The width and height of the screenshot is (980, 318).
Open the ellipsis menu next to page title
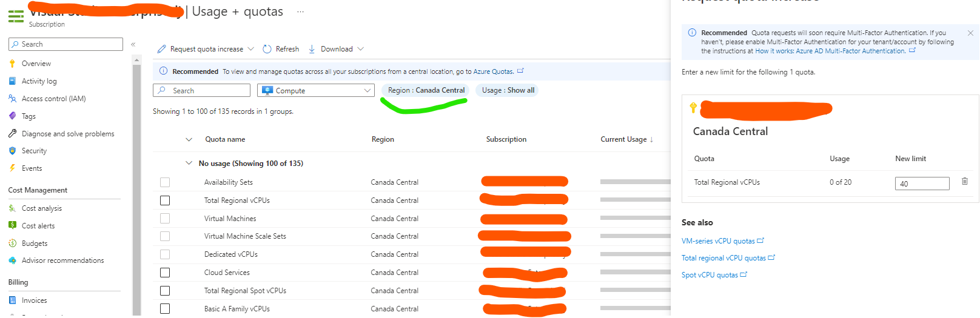click(300, 12)
